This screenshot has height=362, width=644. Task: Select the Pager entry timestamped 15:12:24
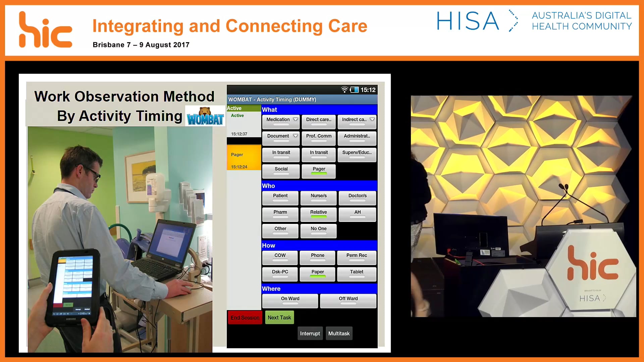click(x=244, y=157)
